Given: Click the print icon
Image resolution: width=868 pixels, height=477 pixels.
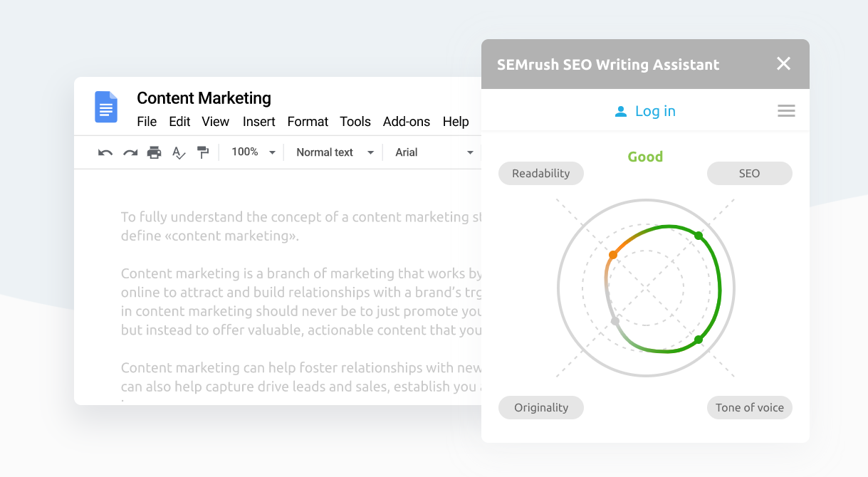Looking at the screenshot, I should point(155,152).
